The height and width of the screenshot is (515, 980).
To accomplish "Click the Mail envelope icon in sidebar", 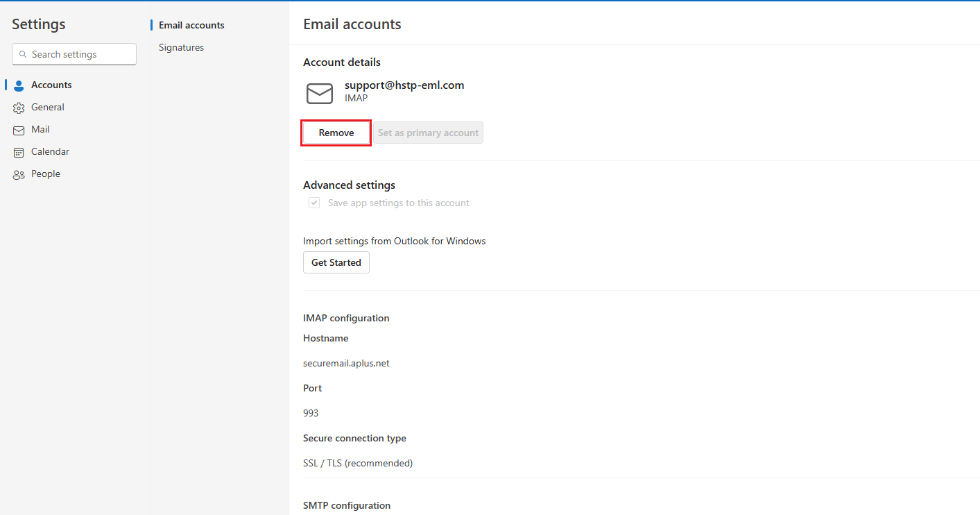I will [x=19, y=130].
